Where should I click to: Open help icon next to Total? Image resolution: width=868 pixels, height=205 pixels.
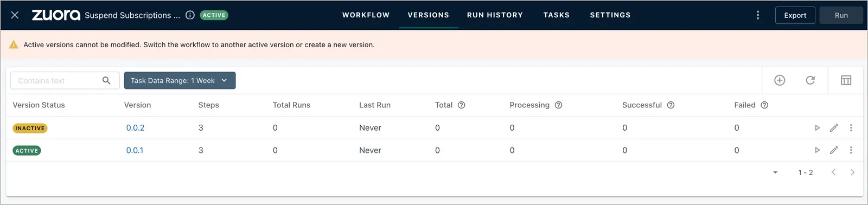point(461,105)
